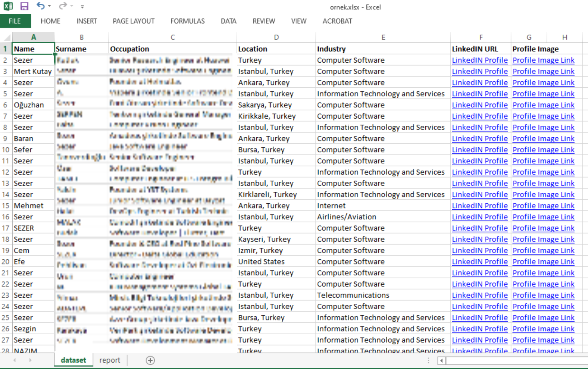Click the sheet tab bar splitter dots

point(428,360)
